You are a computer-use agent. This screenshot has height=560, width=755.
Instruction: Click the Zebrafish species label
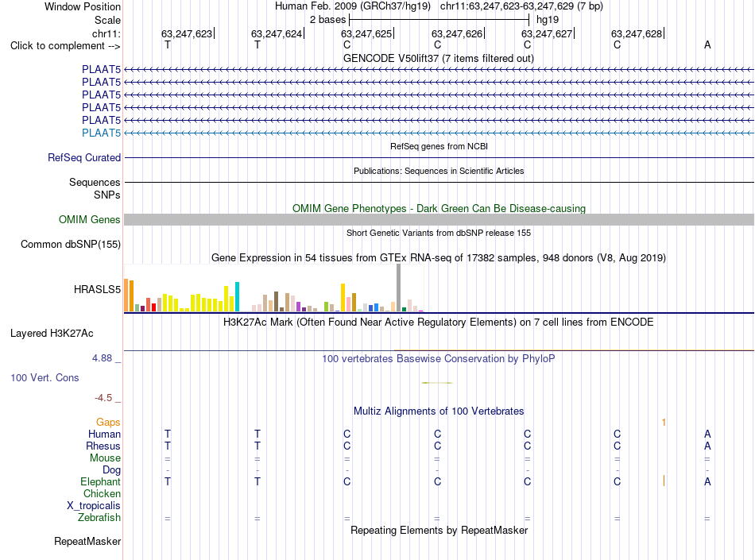[99, 518]
